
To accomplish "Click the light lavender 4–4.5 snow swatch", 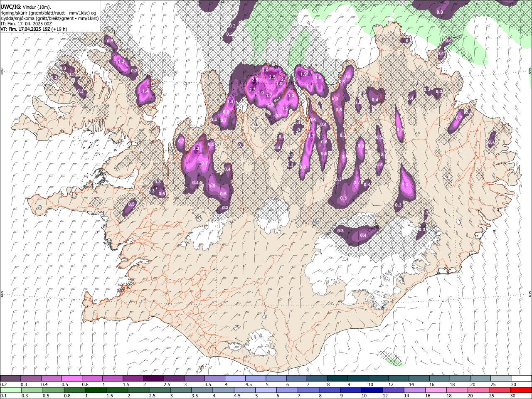I will pos(235,379).
